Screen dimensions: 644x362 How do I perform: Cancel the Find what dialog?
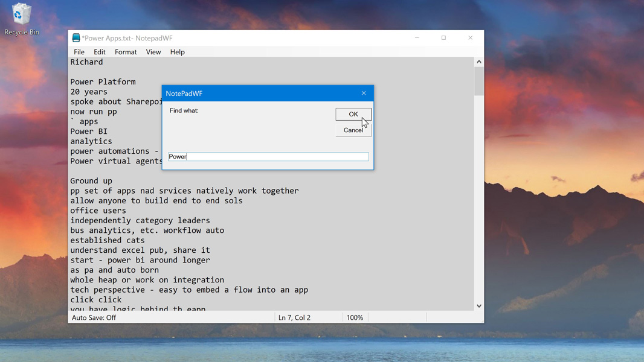353,130
